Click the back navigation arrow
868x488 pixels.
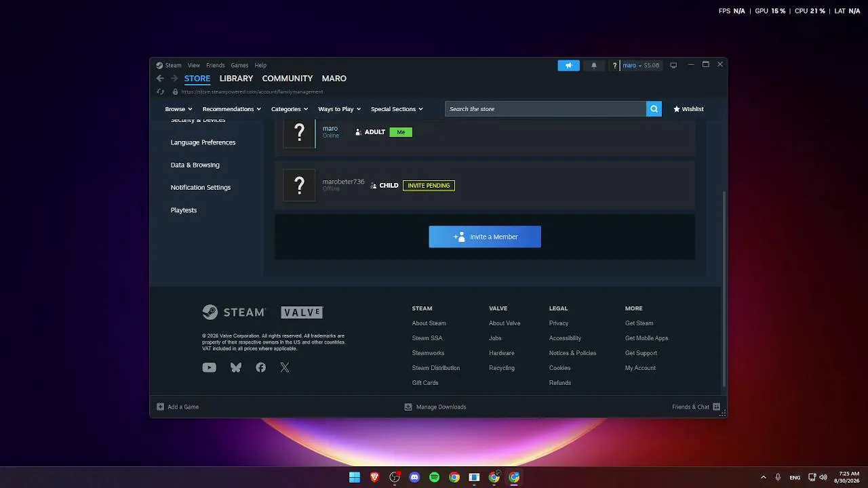point(160,79)
